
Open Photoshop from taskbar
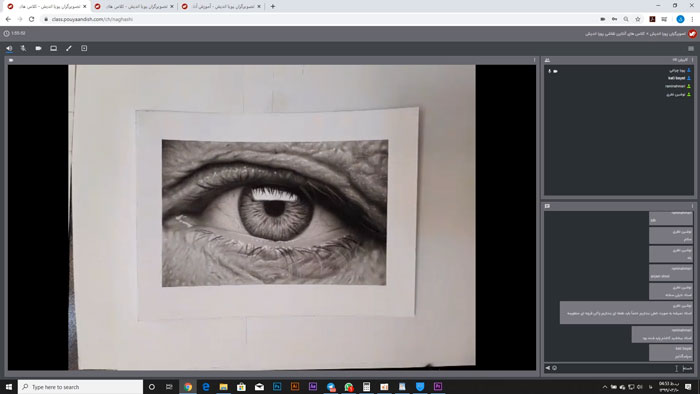point(277,387)
